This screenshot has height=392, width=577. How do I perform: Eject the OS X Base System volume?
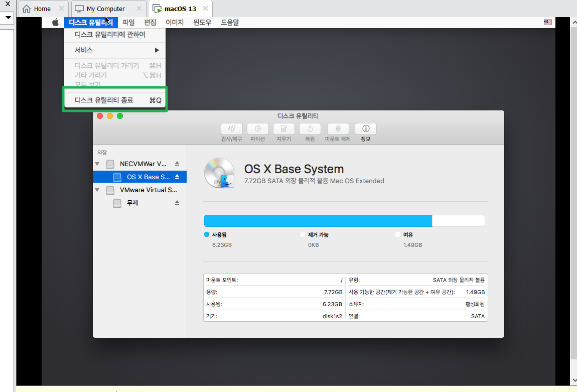[177, 177]
